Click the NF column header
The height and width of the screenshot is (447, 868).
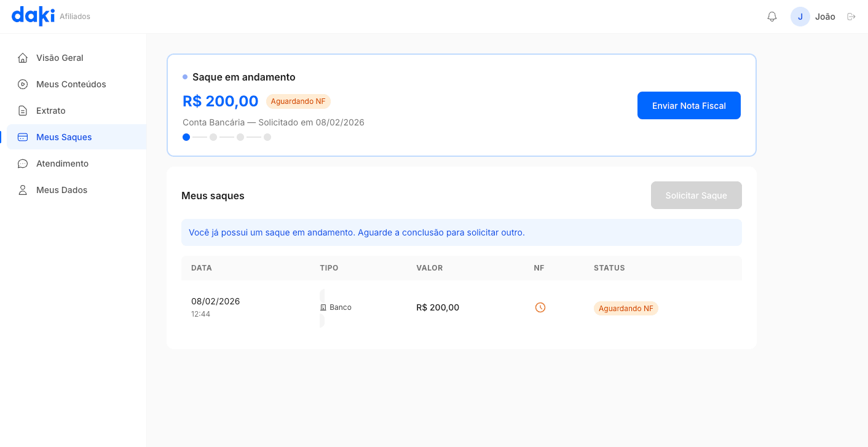[x=539, y=268]
